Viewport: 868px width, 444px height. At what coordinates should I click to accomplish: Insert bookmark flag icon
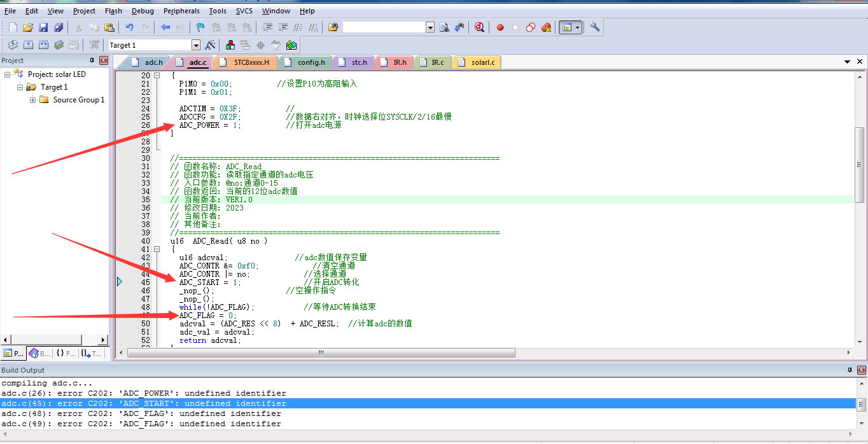[201, 27]
